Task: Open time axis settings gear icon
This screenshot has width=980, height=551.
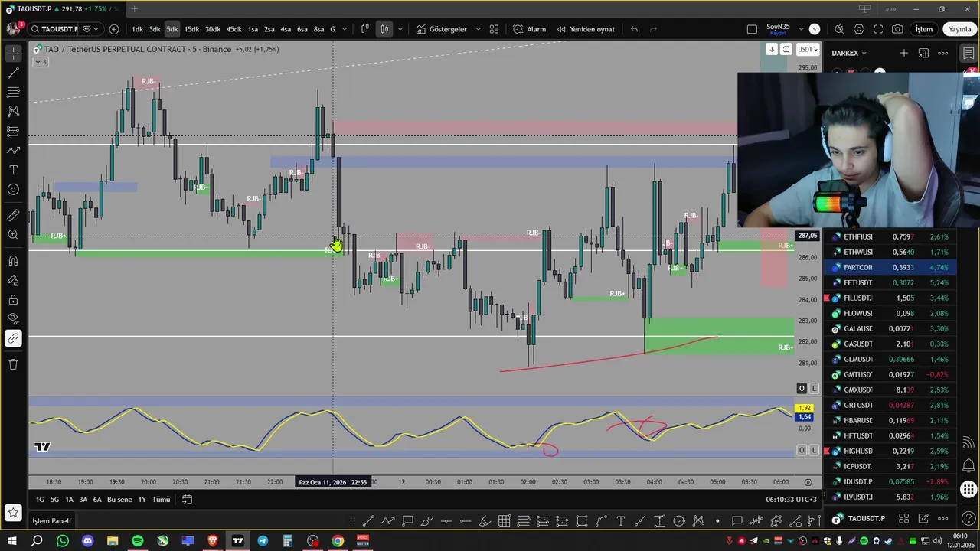Action: click(x=808, y=482)
